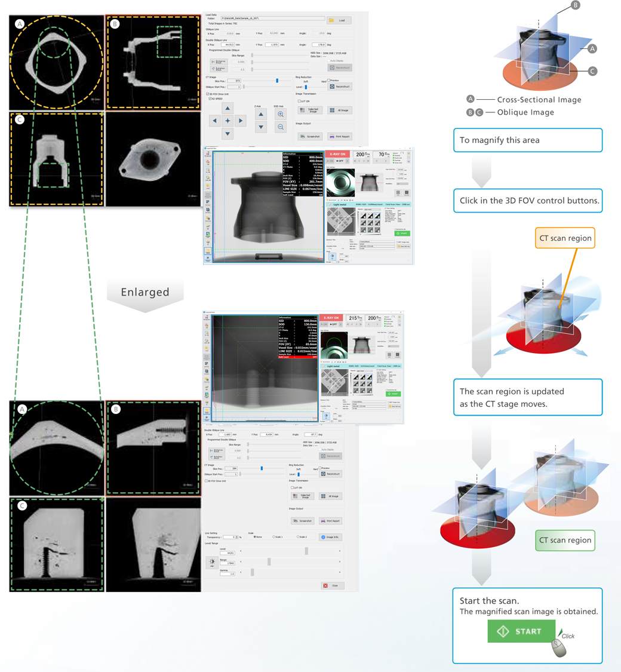Lower the stage with Z-Axis down arrow
The width and height of the screenshot is (621, 672).
pyautogui.click(x=261, y=127)
